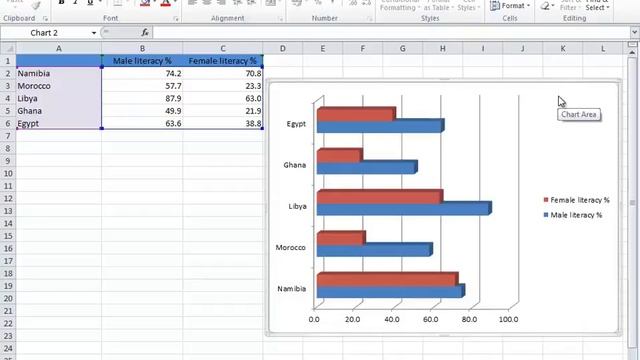The width and height of the screenshot is (640, 360).
Task: Select row 15 header
Action: (x=8, y=236)
